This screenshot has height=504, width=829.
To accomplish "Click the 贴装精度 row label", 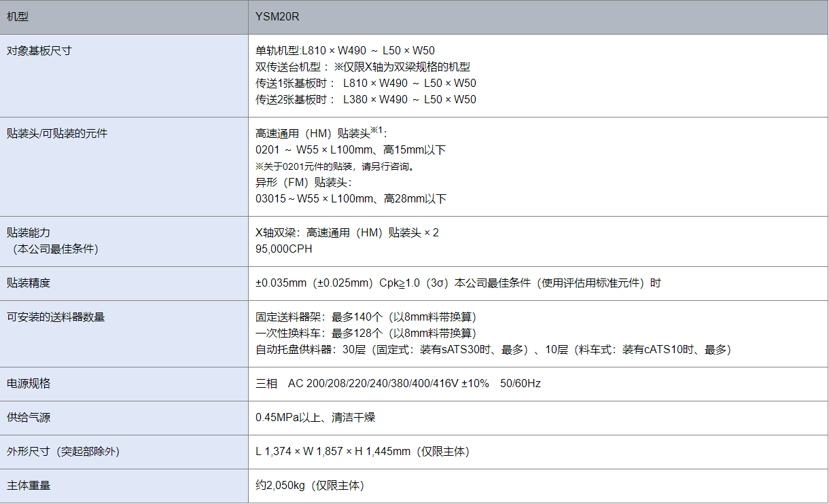I will click(29, 283).
